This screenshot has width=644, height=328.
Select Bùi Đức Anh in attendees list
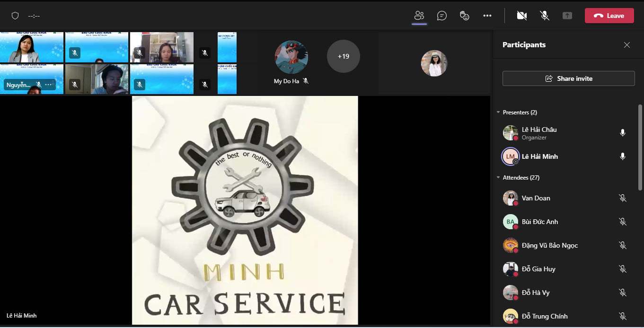point(539,222)
